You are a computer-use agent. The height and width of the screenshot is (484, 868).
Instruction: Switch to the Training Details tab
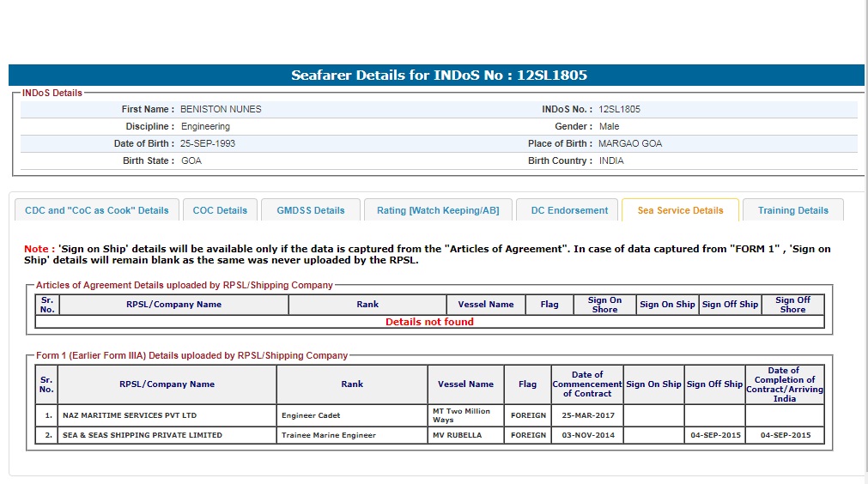click(x=792, y=210)
